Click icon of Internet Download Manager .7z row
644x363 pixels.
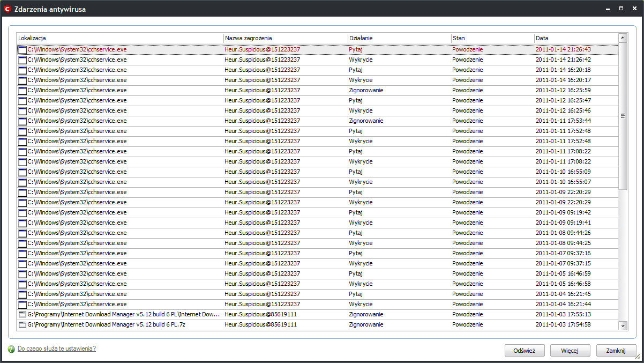pos(23,324)
